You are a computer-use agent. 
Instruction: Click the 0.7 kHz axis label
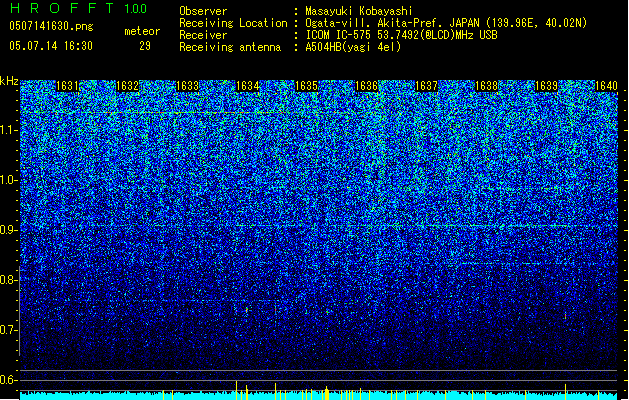[x=8, y=330]
